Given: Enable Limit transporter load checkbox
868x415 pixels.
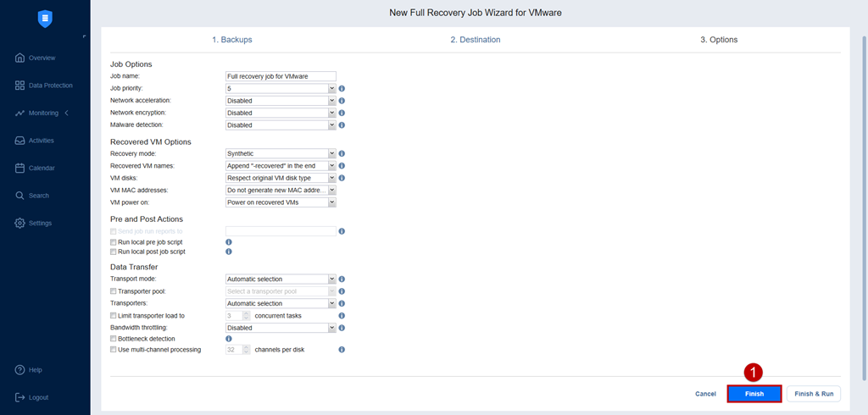Looking at the screenshot, I should (x=113, y=316).
